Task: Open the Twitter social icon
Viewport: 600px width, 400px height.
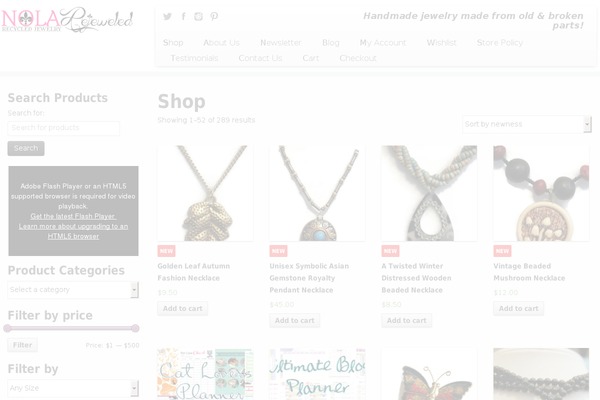Action: coord(167,16)
